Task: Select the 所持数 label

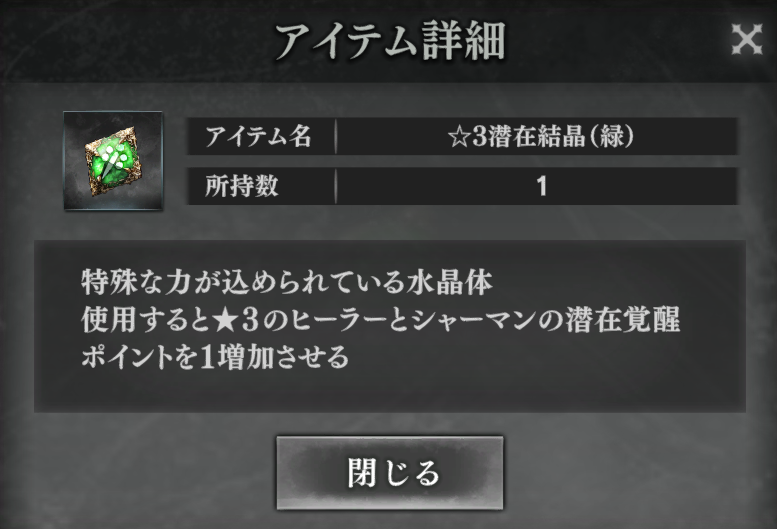Action: (242, 186)
